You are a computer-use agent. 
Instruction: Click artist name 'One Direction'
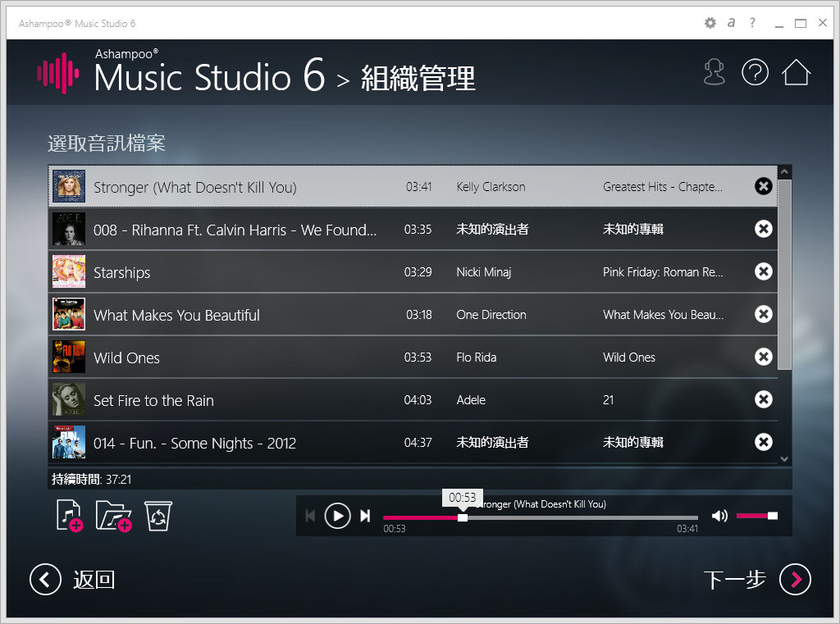pos(491,315)
